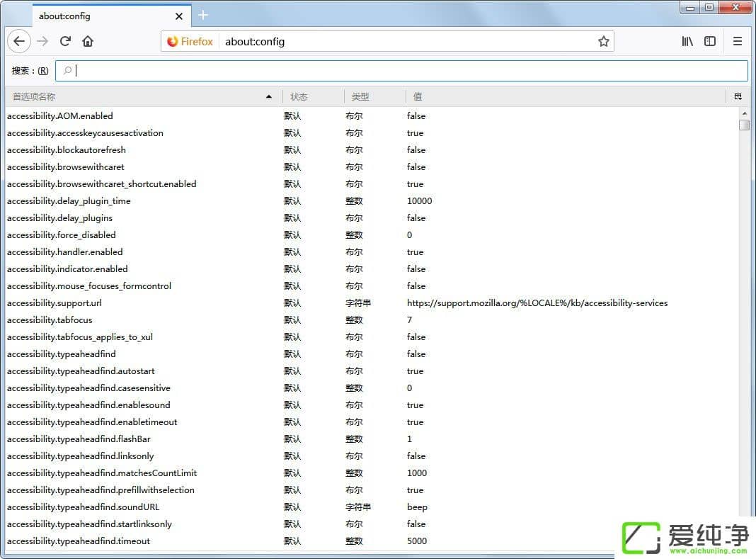This screenshot has height=559, width=756.
Task: Sort preferences by the 值 column header
Action: click(x=417, y=96)
